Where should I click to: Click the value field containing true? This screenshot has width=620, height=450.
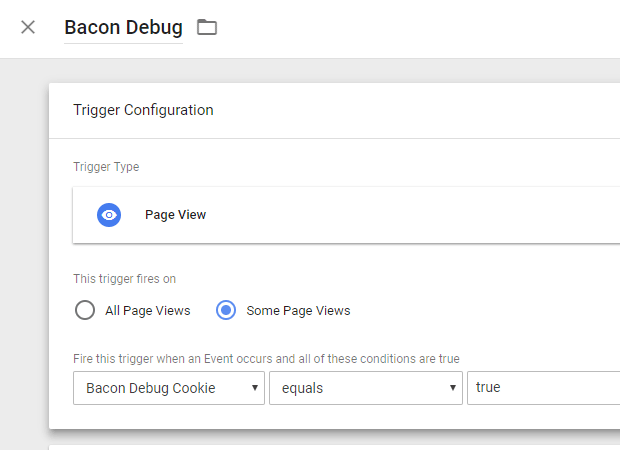[x=543, y=388]
